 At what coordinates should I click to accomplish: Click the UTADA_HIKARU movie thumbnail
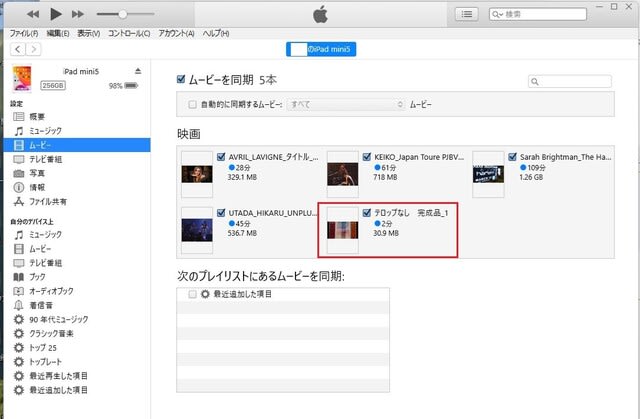click(197, 230)
